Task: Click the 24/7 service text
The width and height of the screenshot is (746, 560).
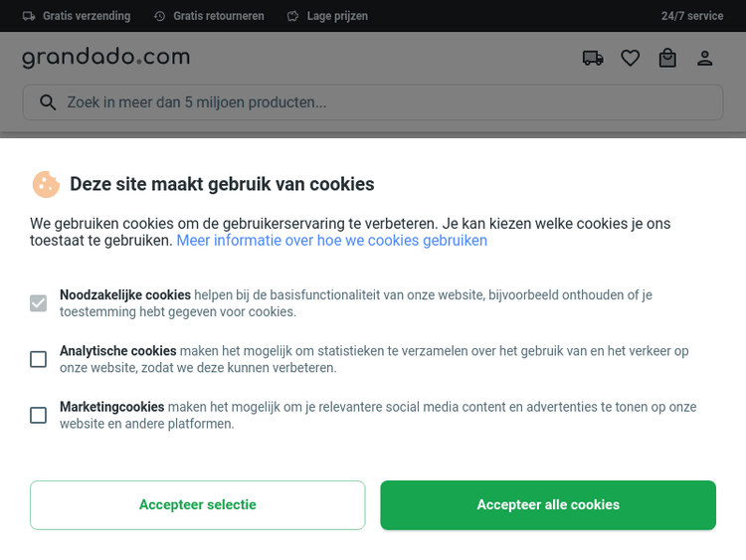Action: tap(692, 16)
